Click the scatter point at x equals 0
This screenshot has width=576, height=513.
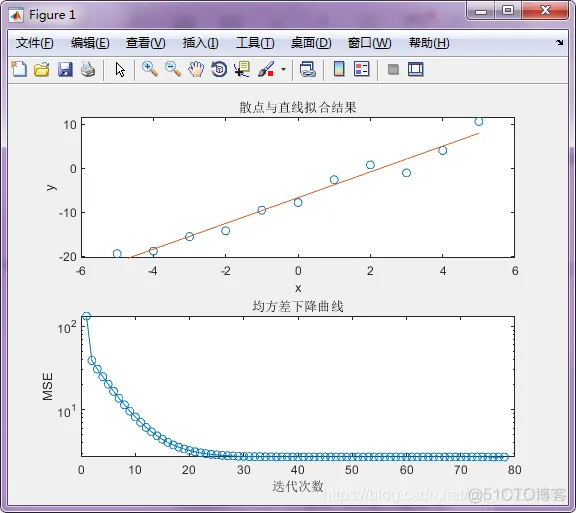coord(298,202)
